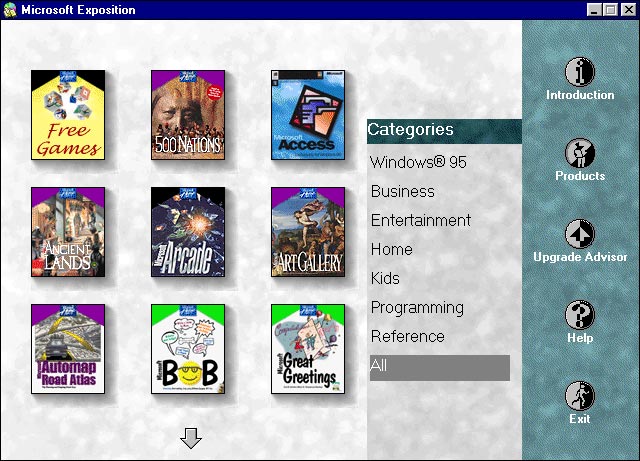Select the Free Games product box
This screenshot has width=640, height=461.
pos(68,115)
